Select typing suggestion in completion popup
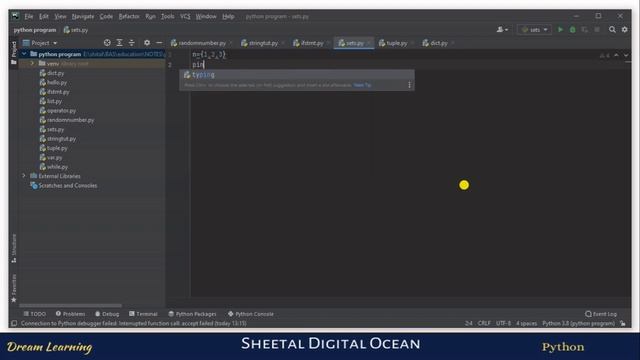 pyautogui.click(x=297, y=75)
